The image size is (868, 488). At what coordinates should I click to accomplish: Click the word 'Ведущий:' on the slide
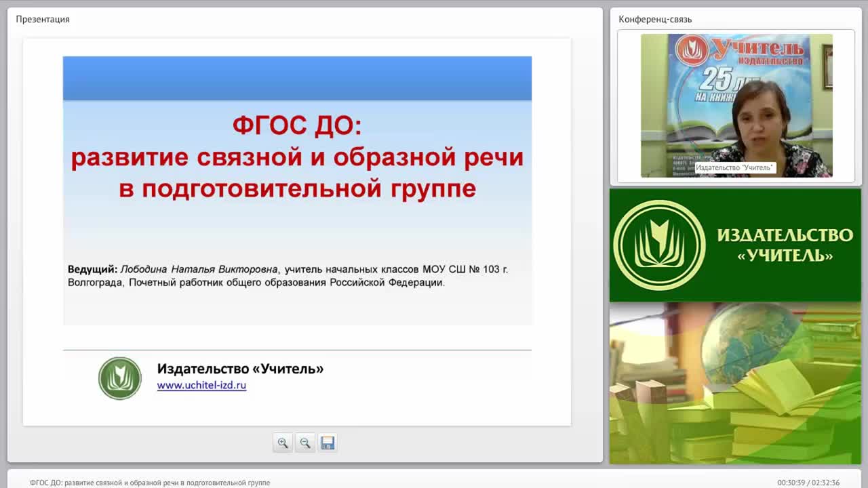(92, 269)
